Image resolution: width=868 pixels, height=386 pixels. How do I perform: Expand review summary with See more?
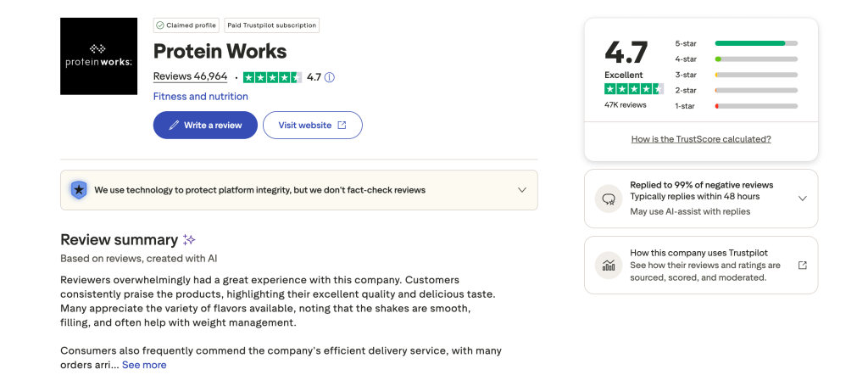pos(144,365)
